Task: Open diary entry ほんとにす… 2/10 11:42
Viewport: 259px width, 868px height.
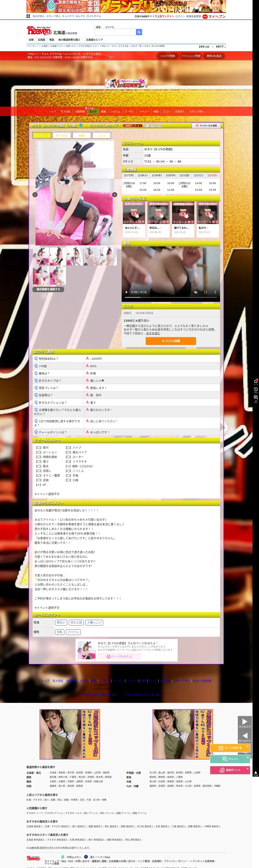Action: pyautogui.click(x=134, y=220)
